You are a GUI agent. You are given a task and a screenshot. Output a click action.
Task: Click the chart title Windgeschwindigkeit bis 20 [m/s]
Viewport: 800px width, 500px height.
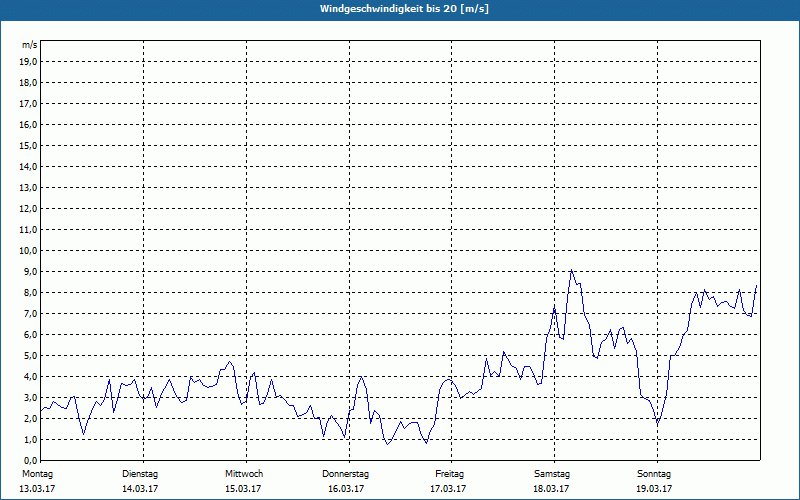[x=405, y=9]
